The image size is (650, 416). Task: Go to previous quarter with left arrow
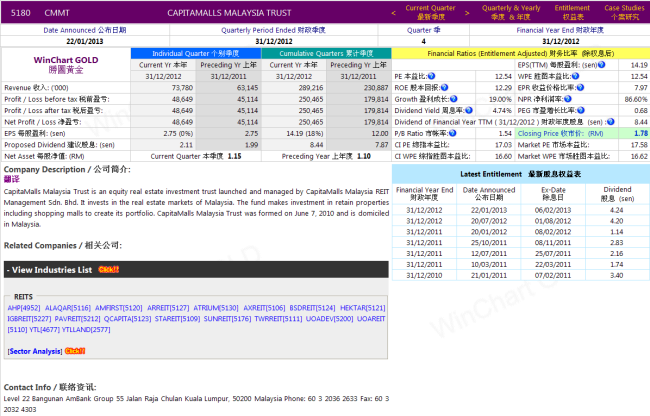click(x=393, y=13)
